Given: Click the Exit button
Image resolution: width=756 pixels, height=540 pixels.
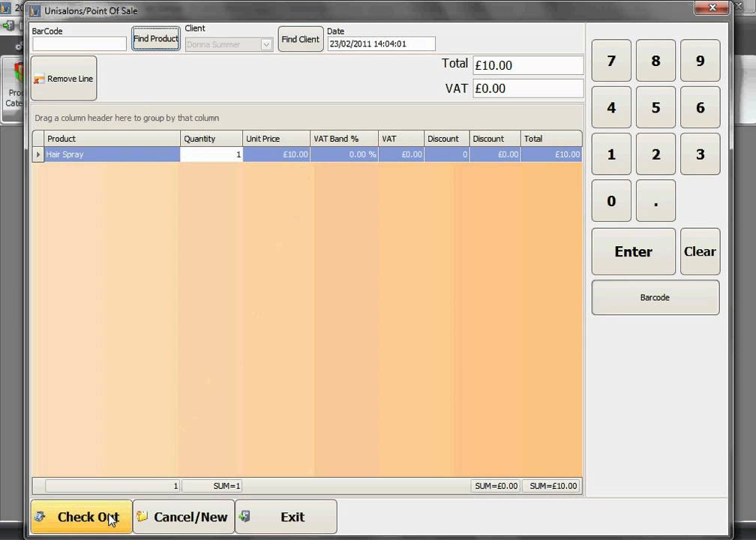Looking at the screenshot, I should pyautogui.click(x=286, y=517).
